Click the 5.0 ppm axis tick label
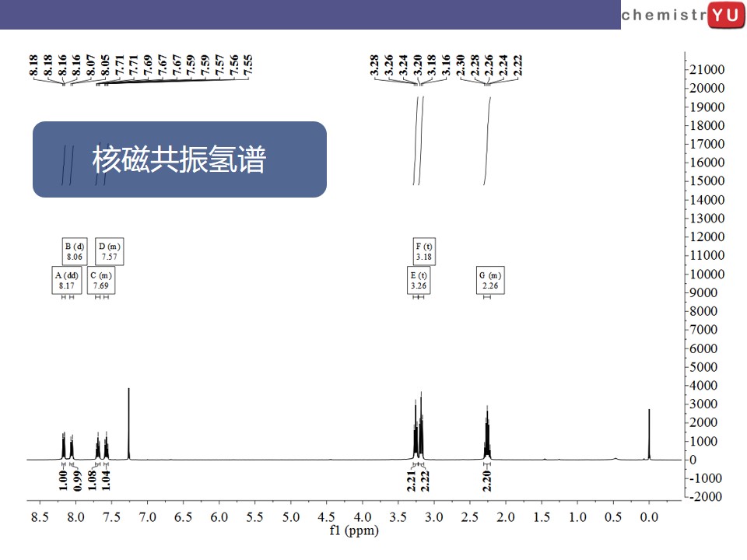Screen dimensions: 747x560 [290, 517]
